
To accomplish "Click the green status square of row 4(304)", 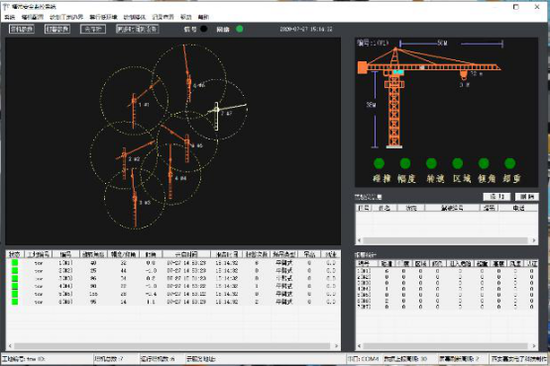I will point(15,286).
